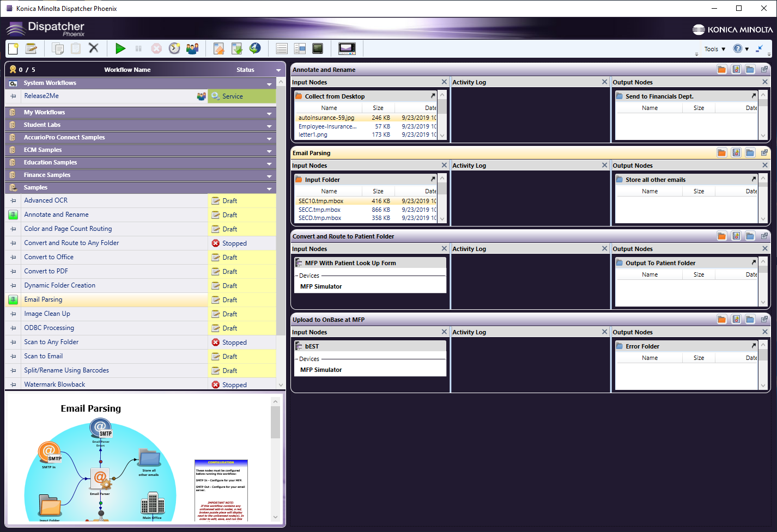This screenshot has width=777, height=532.
Task: Switch to the list view layout icon
Action: click(x=282, y=48)
